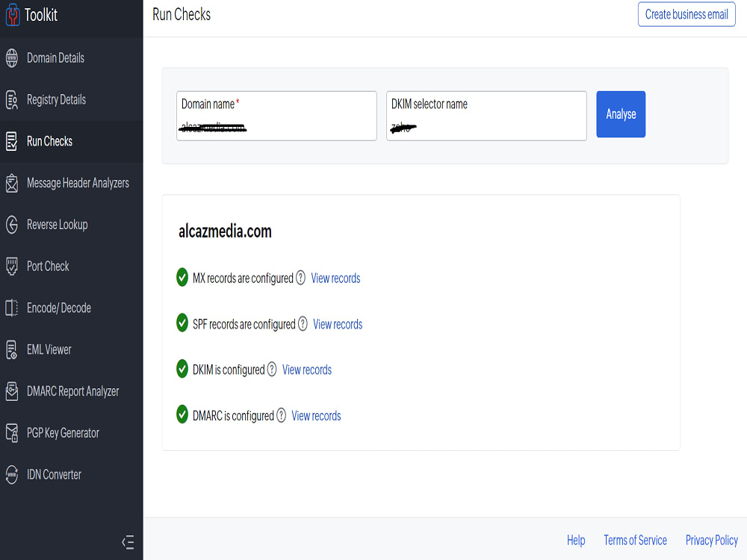Switch to Message Header Analyzers
Viewport: 747px width, 560px height.
click(13, 182)
